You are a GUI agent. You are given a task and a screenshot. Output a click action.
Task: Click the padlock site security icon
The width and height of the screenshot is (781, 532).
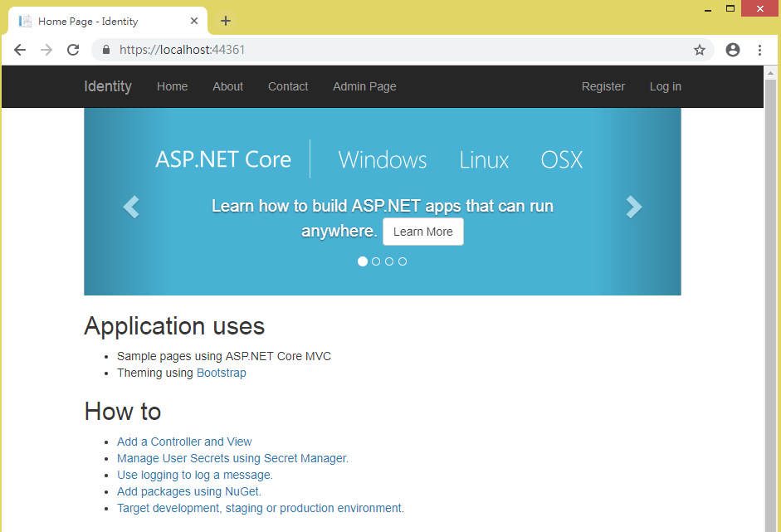(105, 50)
